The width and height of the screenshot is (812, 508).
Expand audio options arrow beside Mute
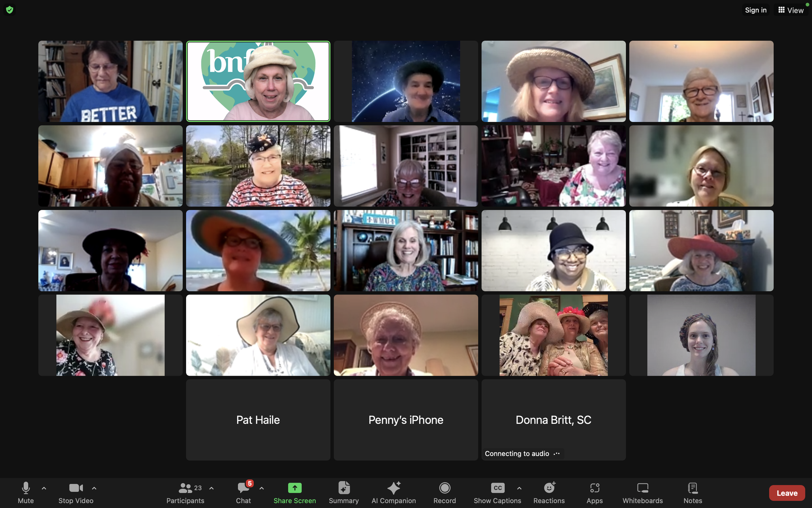(x=44, y=488)
